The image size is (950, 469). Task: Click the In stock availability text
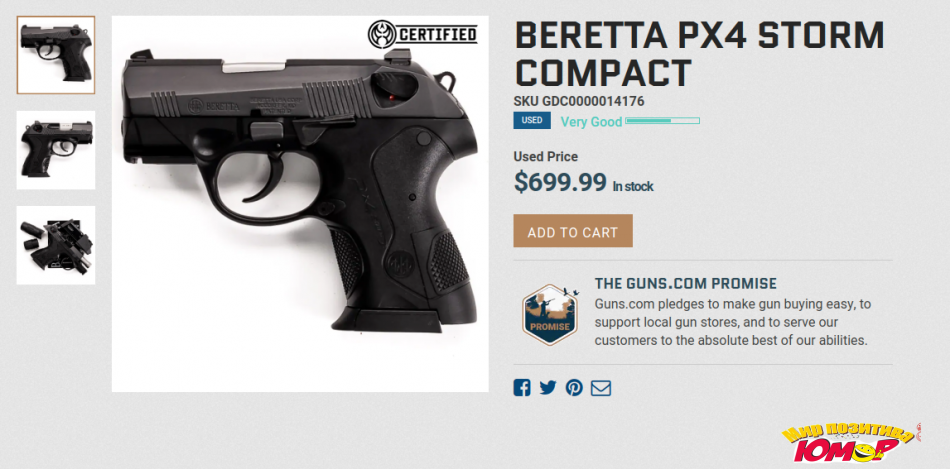coord(633,187)
